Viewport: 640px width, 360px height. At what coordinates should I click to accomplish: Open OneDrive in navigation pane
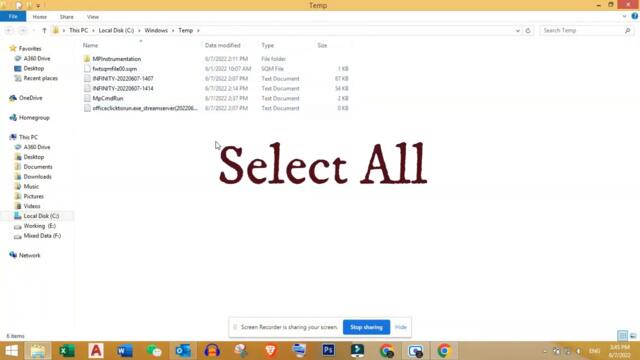click(x=31, y=98)
